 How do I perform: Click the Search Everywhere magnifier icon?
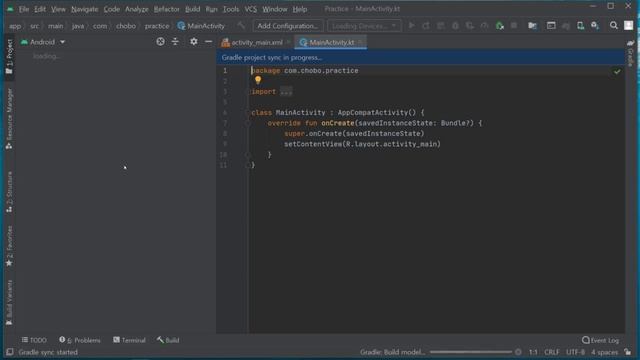point(613,26)
